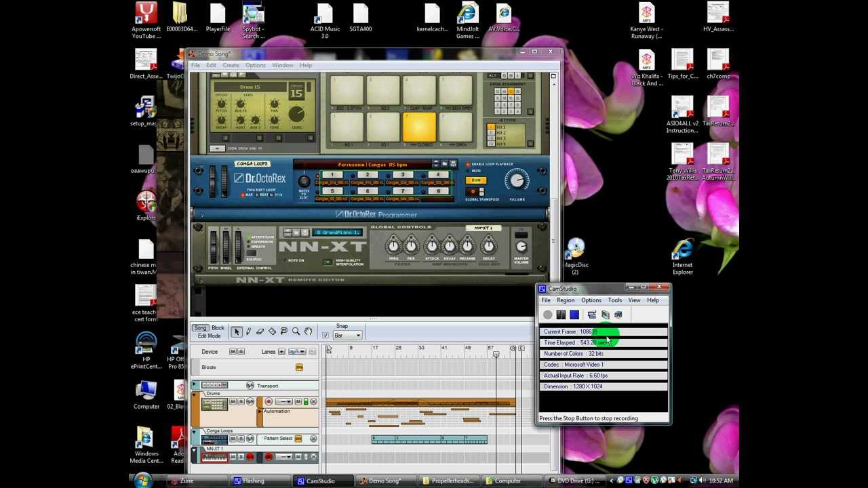Toggle the Blocks track ON button
The image size is (868, 488).
pyautogui.click(x=299, y=367)
